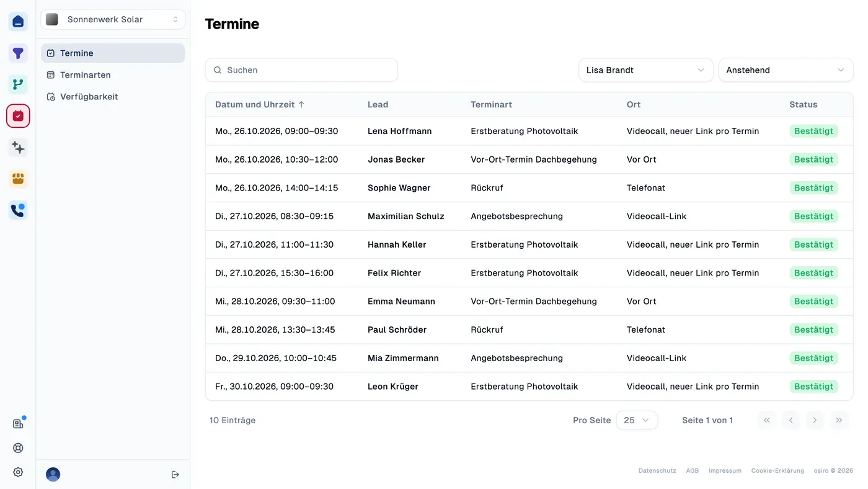Open the Cookie-Erklärung footer link
Screen dimensions: 868x489
777,471
